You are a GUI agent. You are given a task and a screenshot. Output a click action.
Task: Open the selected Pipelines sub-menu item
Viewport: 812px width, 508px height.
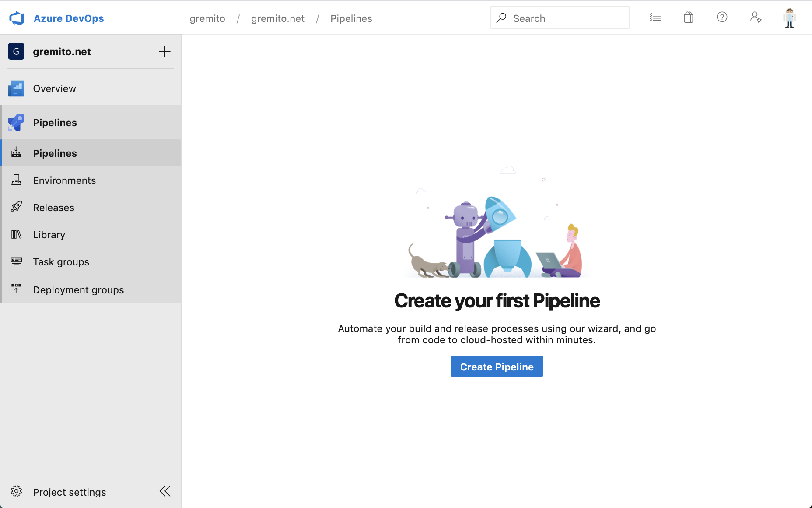91,153
